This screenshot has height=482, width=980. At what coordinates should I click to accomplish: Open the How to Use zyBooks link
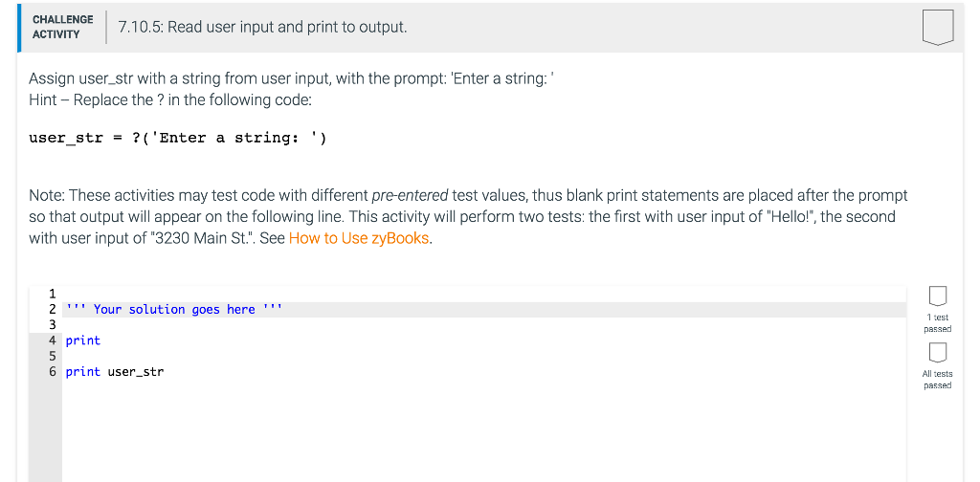[359, 238]
